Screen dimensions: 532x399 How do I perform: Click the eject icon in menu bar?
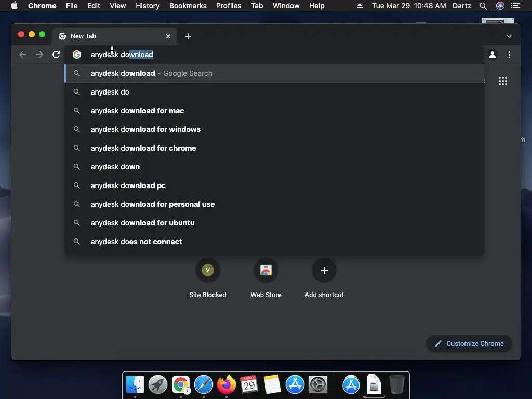(x=360, y=6)
